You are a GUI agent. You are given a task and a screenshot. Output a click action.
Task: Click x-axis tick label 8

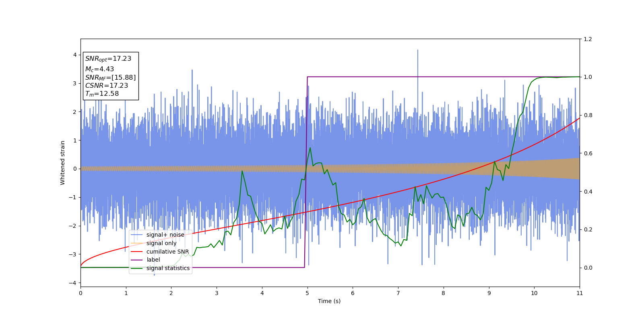[444, 293]
